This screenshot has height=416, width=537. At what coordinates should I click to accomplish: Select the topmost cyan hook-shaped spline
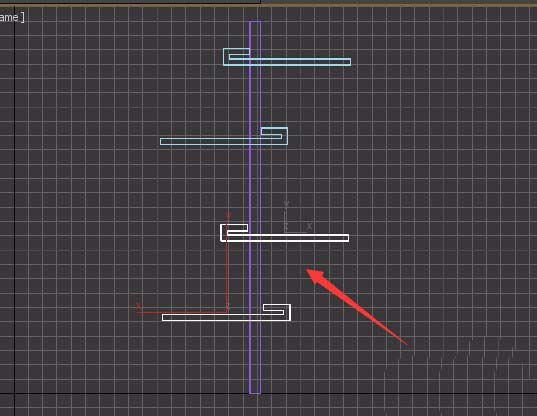[287, 57]
